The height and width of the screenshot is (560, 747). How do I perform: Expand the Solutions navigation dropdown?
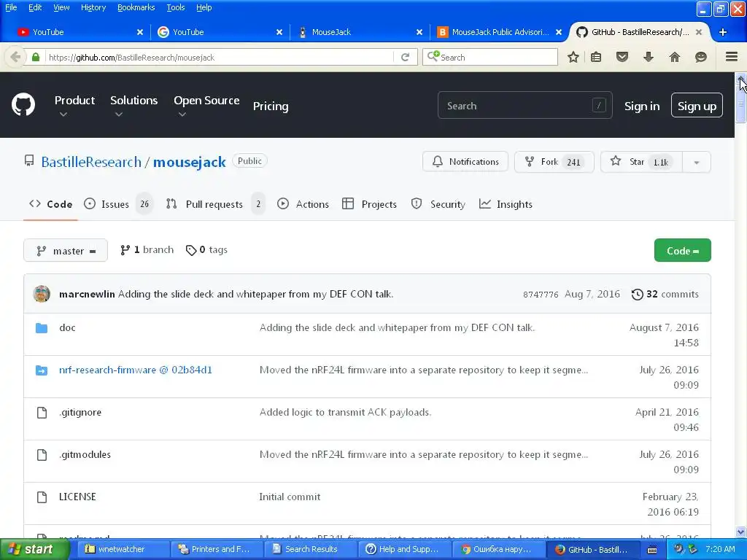point(134,106)
